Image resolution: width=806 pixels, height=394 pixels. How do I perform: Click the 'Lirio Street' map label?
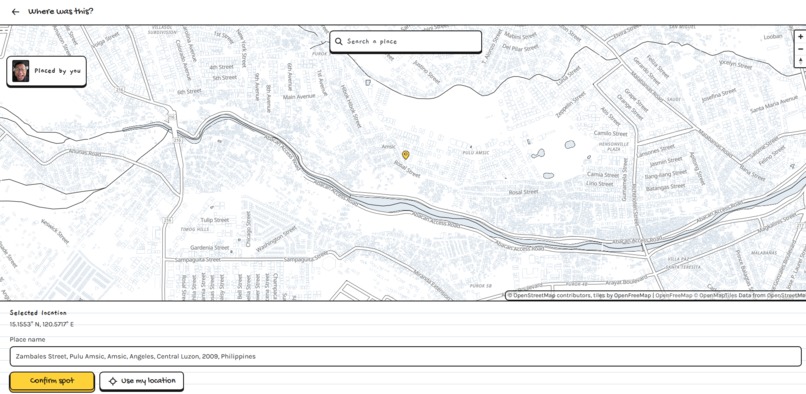[x=600, y=184]
